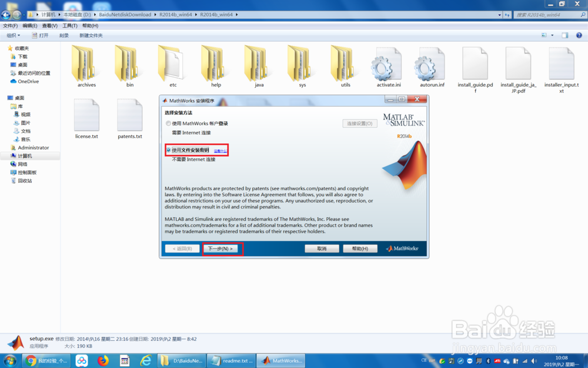Select 控制面板 in navigation pane

click(24, 173)
